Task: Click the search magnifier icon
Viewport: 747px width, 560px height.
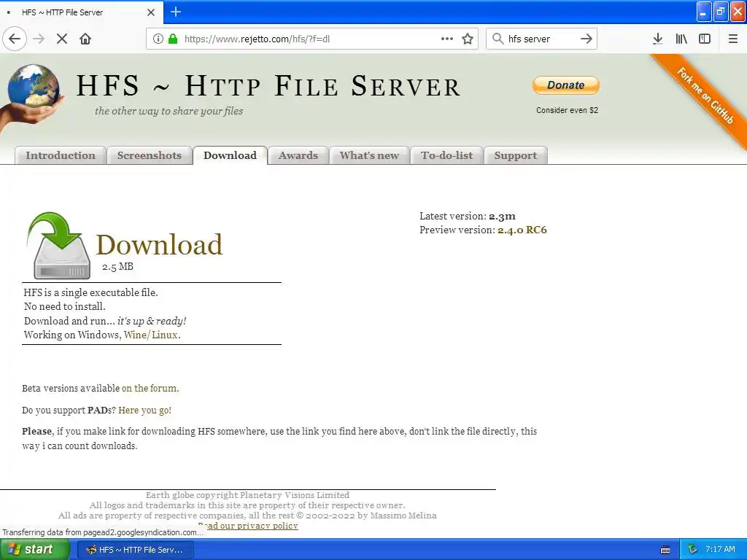Action: [498, 39]
